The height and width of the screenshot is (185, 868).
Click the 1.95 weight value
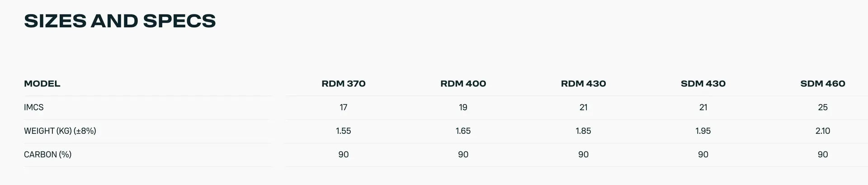pos(703,131)
